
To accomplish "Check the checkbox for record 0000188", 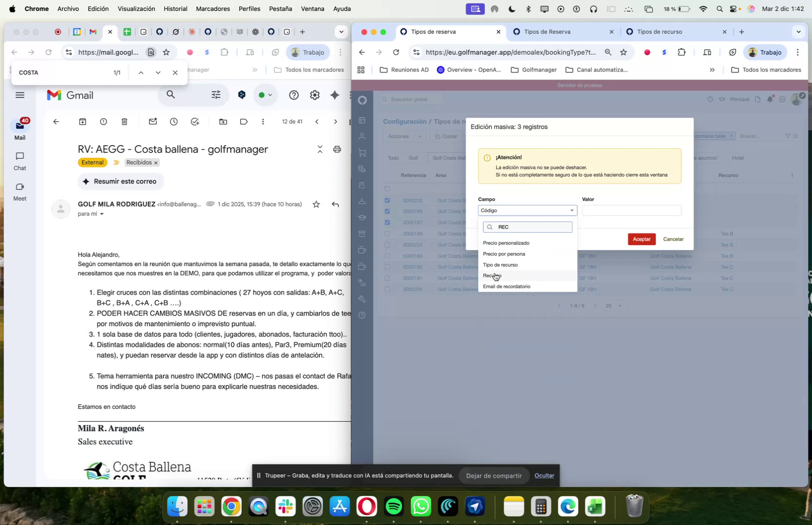I will click(387, 233).
